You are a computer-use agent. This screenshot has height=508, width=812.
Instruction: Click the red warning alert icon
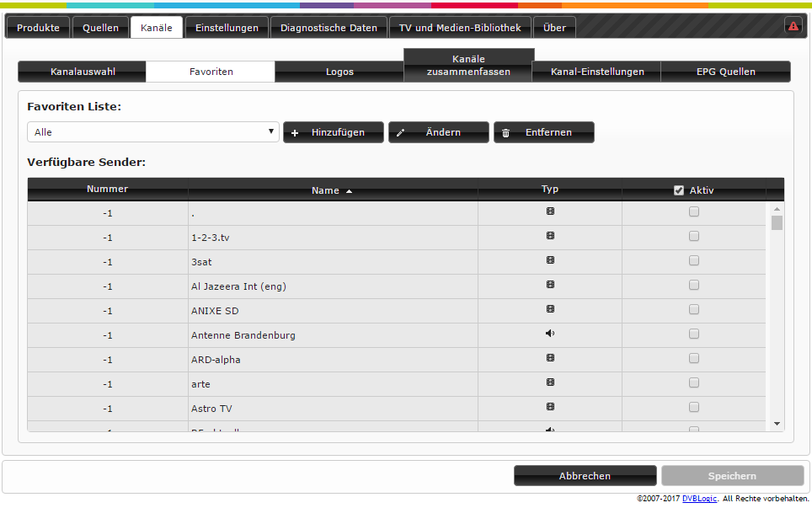[x=793, y=26]
